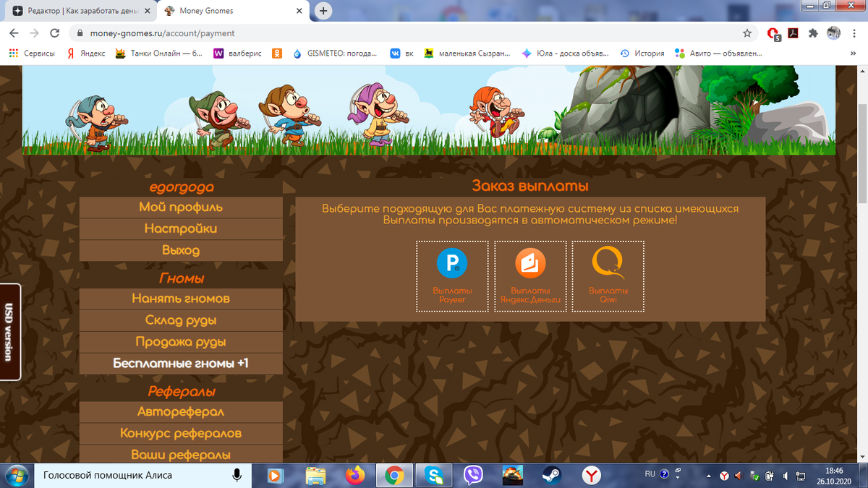Viewport: 868px width, 488px height.
Task: Choose the Payeer payout option
Action: point(453,276)
